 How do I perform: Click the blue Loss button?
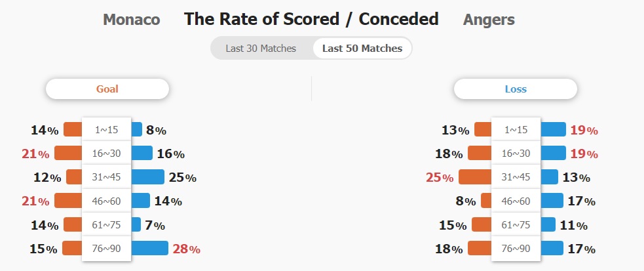pyautogui.click(x=516, y=89)
